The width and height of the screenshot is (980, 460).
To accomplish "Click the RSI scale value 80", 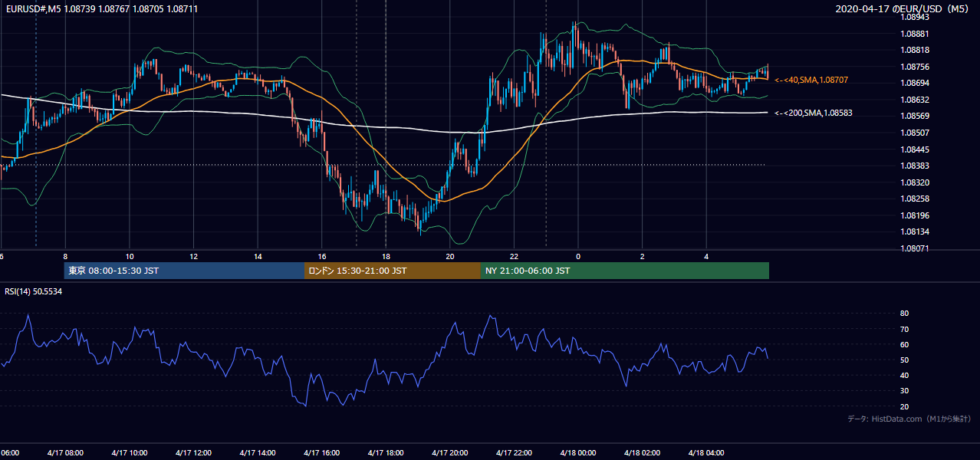I will (x=905, y=314).
